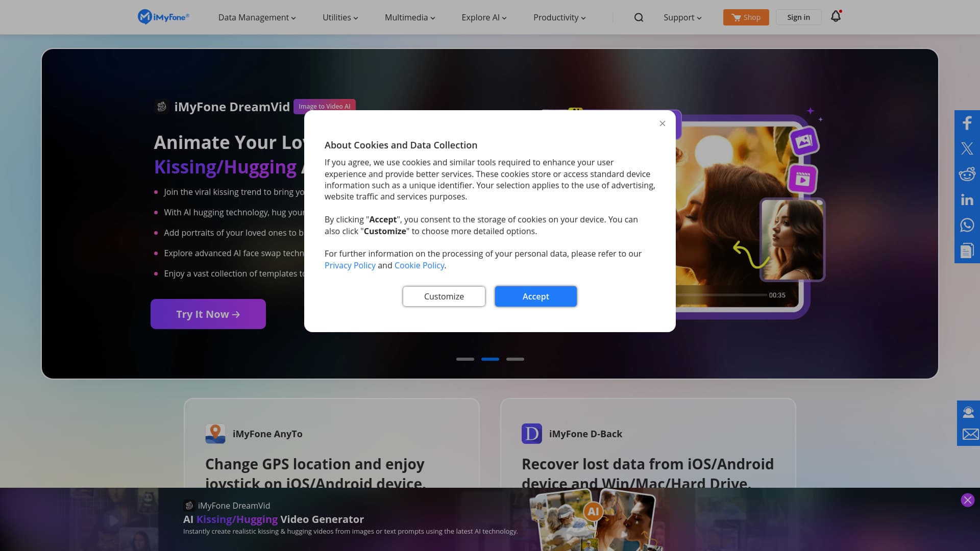This screenshot has width=980, height=551.
Task: Select the second carousel indicator dot
Action: point(490,359)
